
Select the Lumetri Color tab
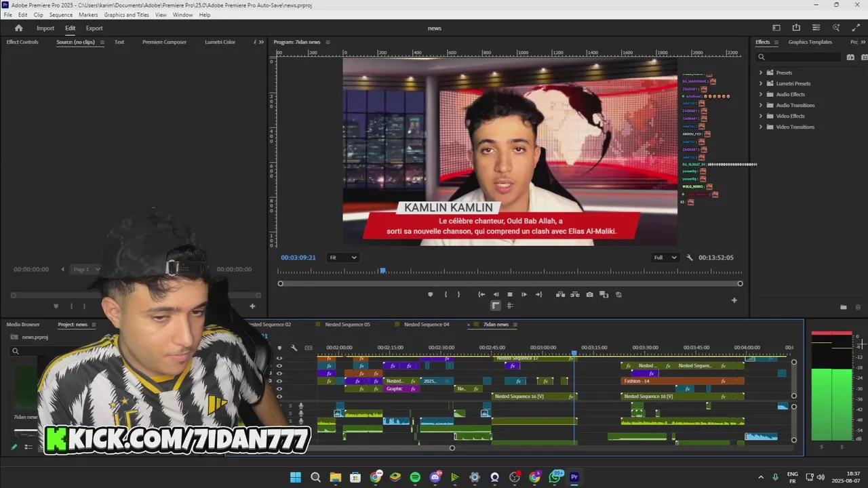click(x=220, y=42)
